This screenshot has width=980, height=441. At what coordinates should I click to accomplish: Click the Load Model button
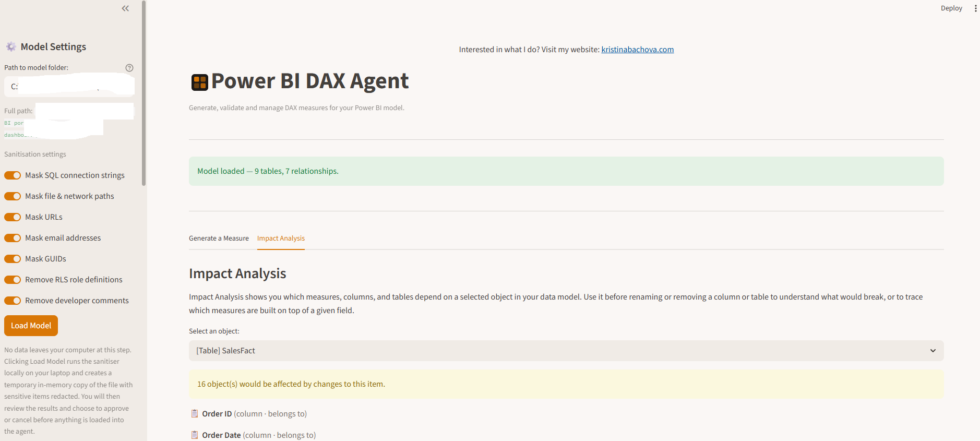pos(31,326)
